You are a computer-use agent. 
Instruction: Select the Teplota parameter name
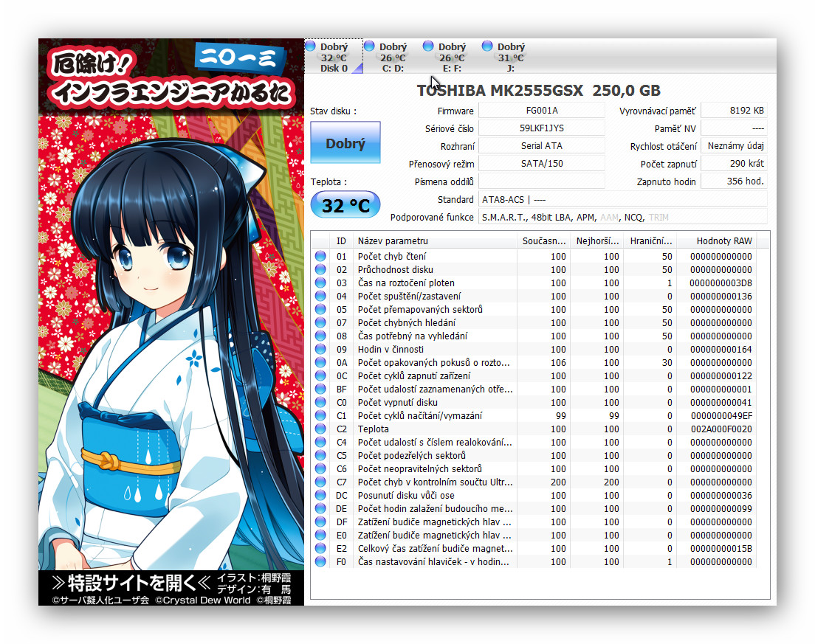374,429
